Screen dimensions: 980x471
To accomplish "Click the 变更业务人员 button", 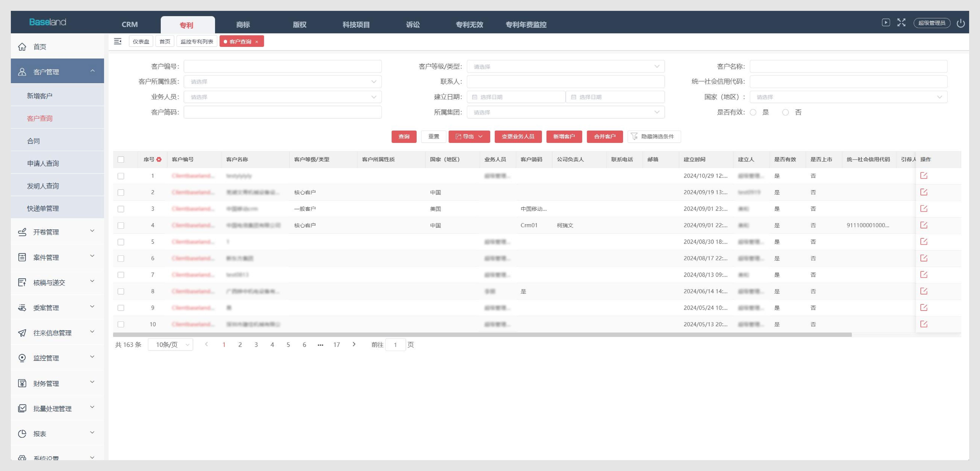I will [x=518, y=137].
